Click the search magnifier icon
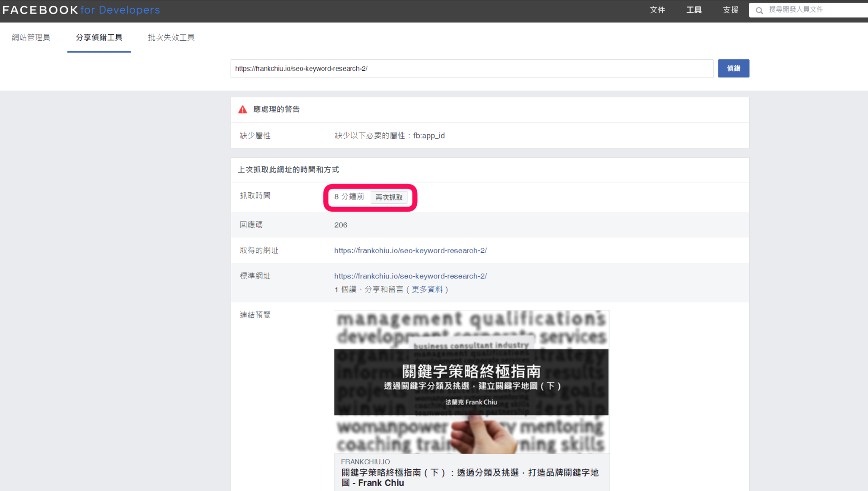The height and width of the screenshot is (491, 868). (759, 10)
